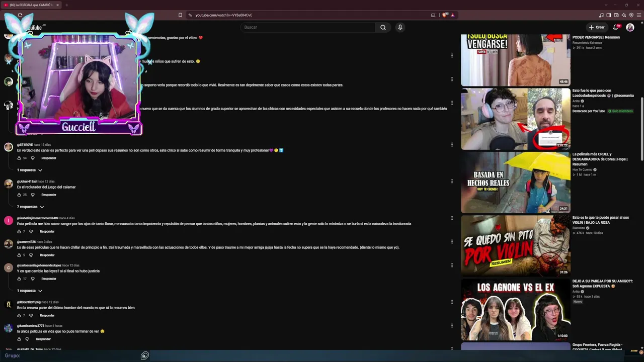This screenshot has width=644, height=362.
Task: Open @Robertitoff-p6g channel link
Action: pos(29,302)
